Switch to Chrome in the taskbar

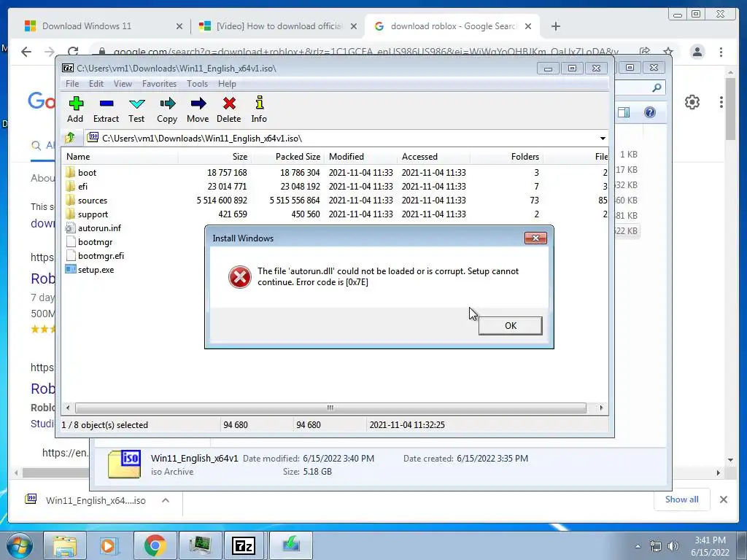click(155, 545)
